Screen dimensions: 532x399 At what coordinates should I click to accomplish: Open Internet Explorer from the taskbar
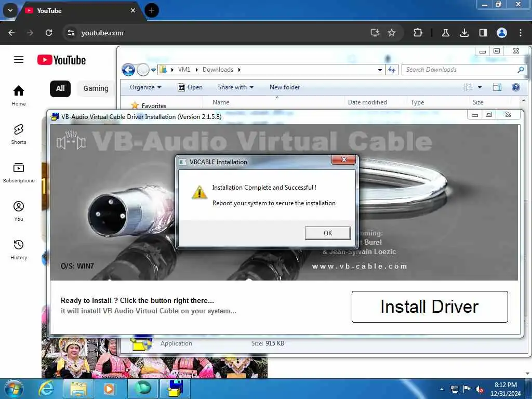(x=46, y=389)
